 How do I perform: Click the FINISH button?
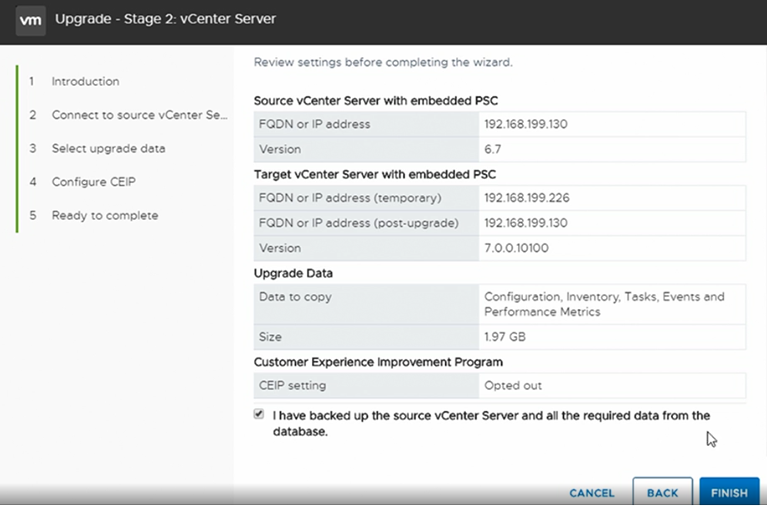click(729, 492)
